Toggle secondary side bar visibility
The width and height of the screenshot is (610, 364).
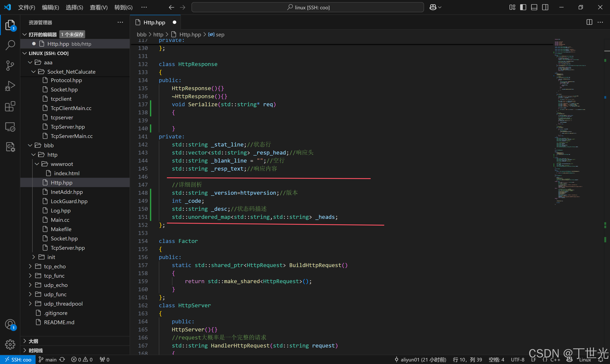click(545, 7)
